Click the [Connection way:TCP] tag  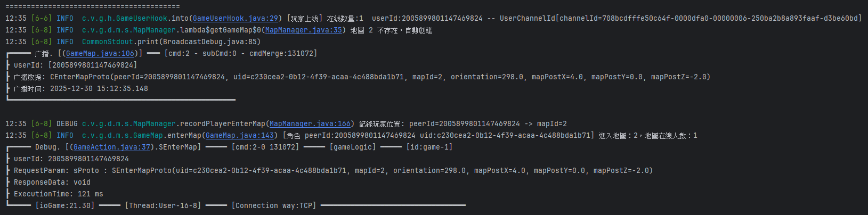pyautogui.click(x=274, y=205)
